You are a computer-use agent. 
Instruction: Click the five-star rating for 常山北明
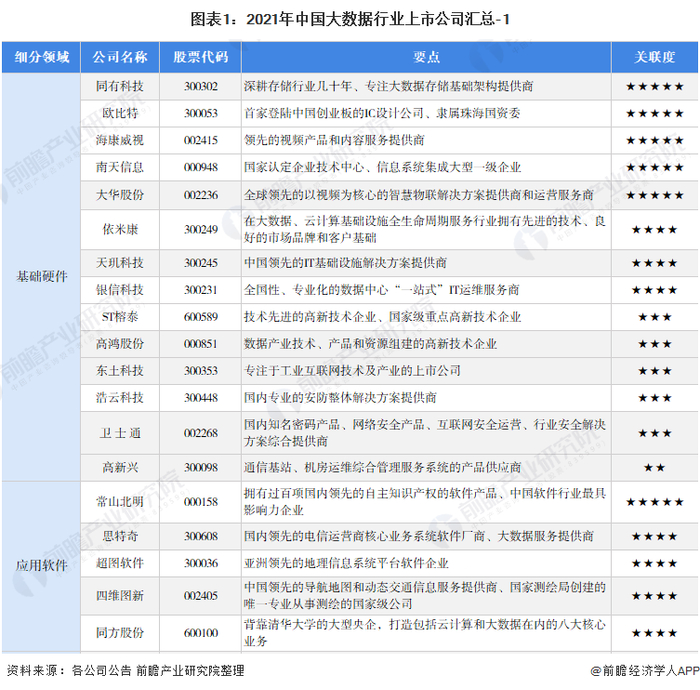pos(654,502)
